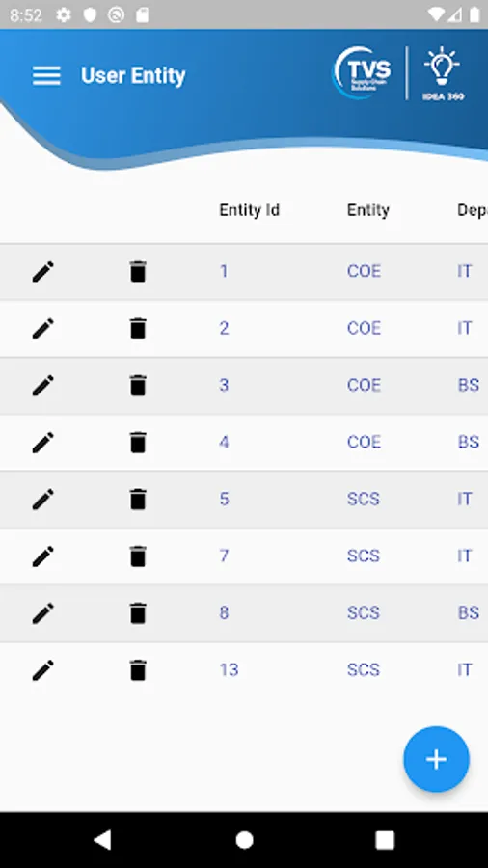
Task: Edit the row with Entity Id 1
Action: [x=43, y=272]
